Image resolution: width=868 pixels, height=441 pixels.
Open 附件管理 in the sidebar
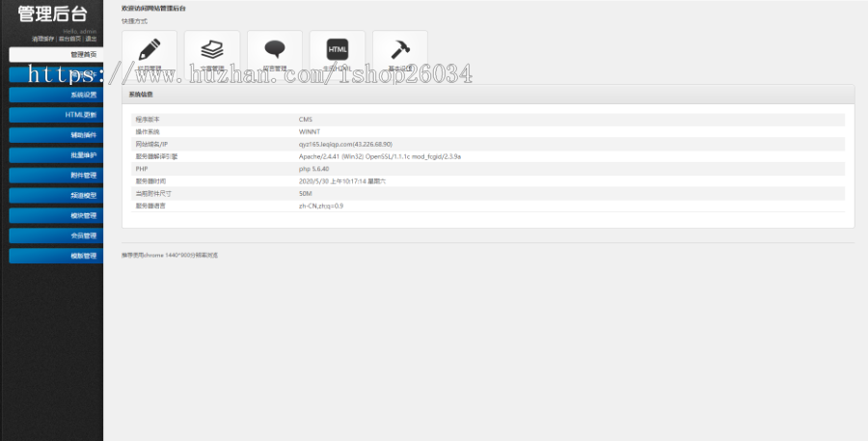click(x=56, y=175)
